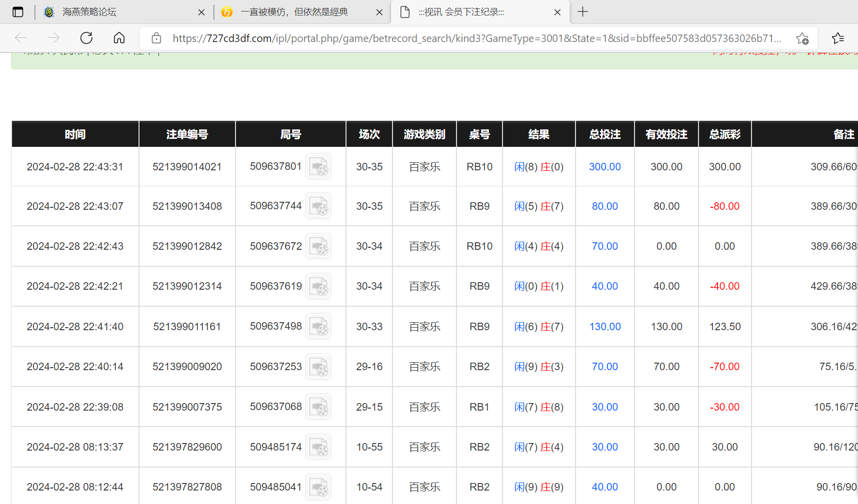Click the 有效投注 column header
Viewport: 858px width, 504px height.
(x=666, y=134)
